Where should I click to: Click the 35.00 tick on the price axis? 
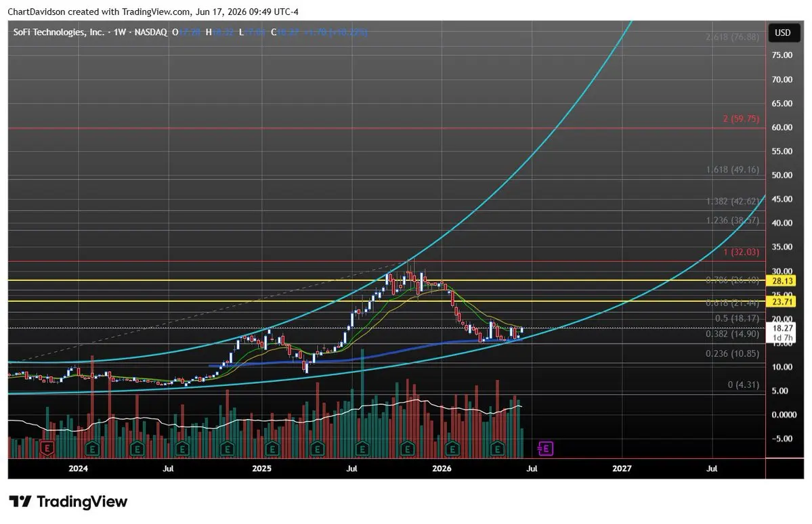782,247
